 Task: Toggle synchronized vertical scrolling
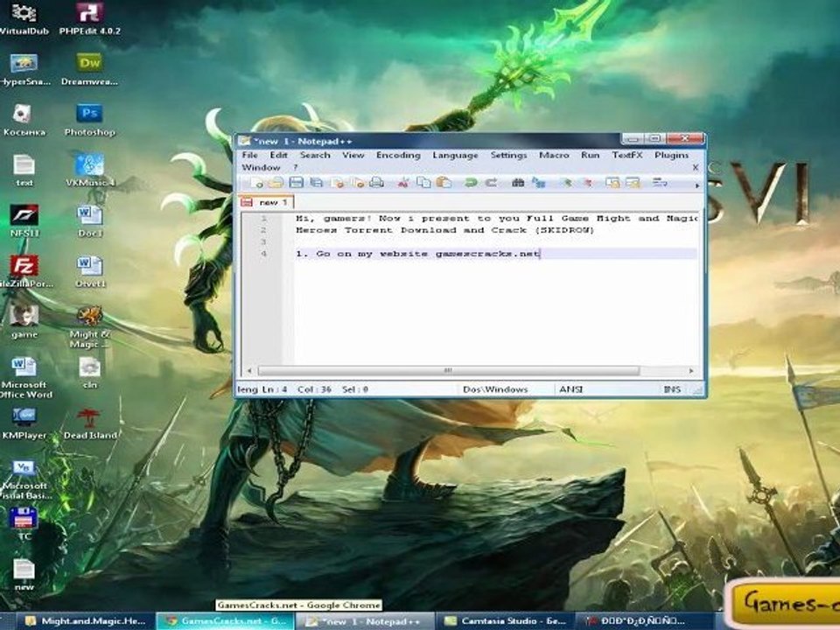tap(612, 183)
